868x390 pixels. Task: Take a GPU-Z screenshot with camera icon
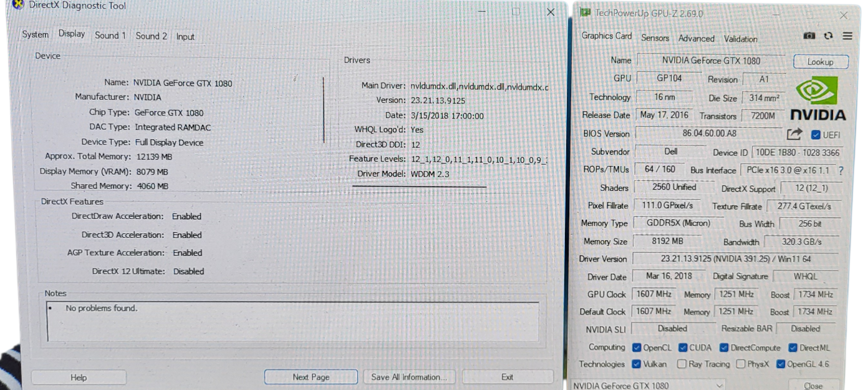809,36
